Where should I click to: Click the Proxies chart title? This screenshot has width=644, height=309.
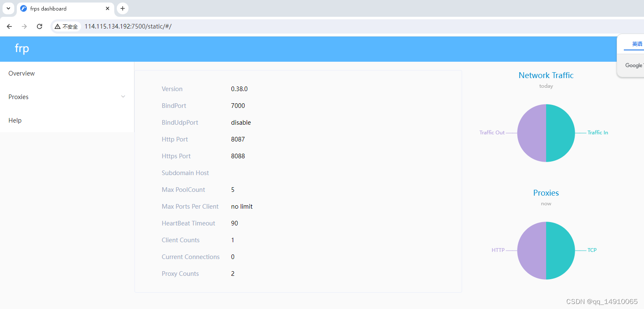point(546,193)
